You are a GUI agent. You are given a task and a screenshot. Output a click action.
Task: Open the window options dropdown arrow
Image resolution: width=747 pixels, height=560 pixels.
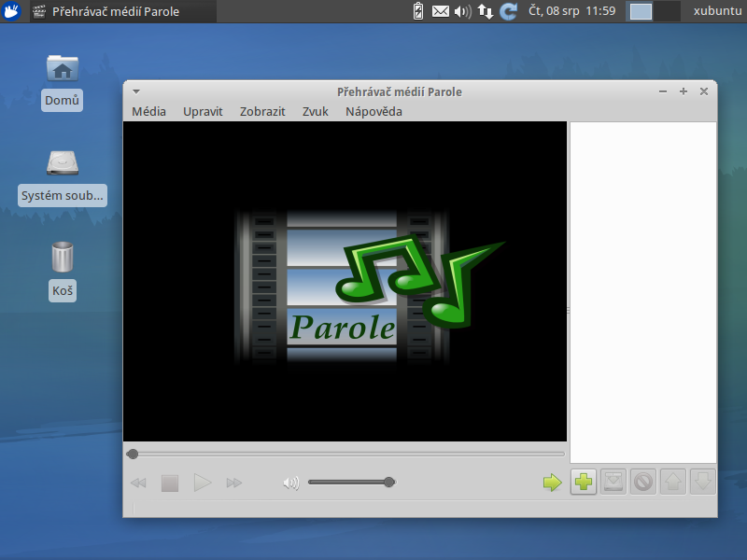pos(136,91)
